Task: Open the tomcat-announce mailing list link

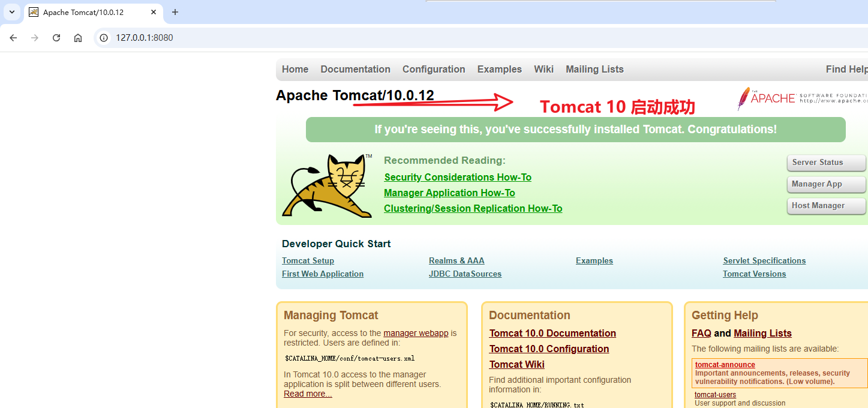Action: click(x=725, y=364)
